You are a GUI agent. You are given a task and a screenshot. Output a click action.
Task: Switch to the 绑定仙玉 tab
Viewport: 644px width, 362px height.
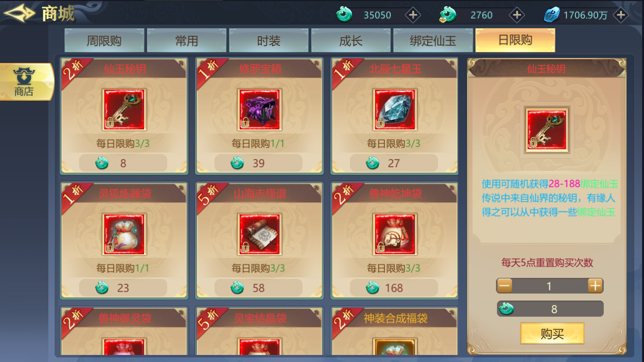tap(433, 40)
